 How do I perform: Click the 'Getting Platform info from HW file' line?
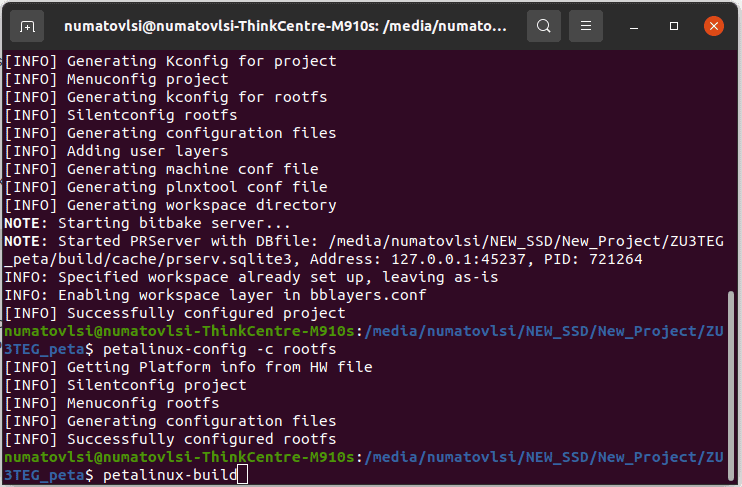click(x=188, y=367)
